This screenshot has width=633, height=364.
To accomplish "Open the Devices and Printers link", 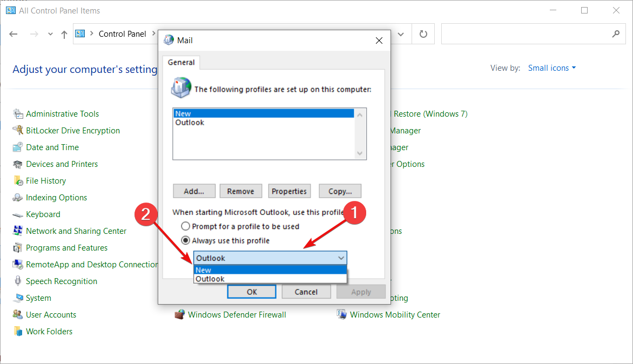I will 62,164.
